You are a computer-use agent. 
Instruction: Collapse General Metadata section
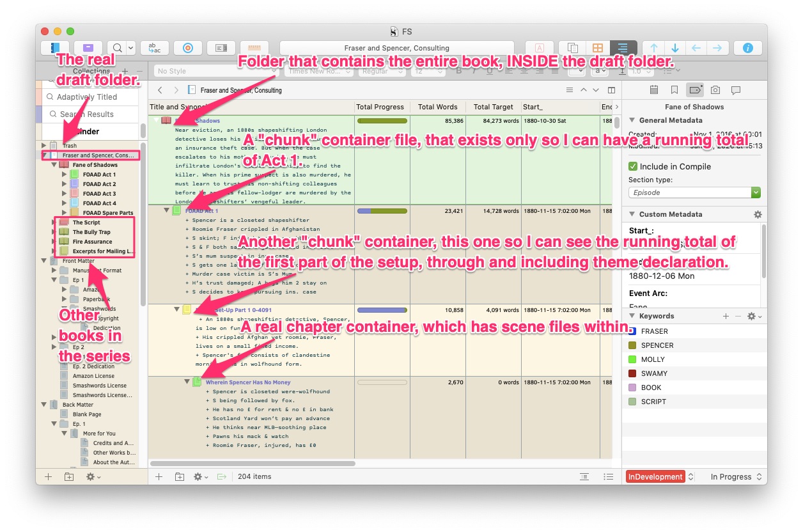tap(632, 120)
